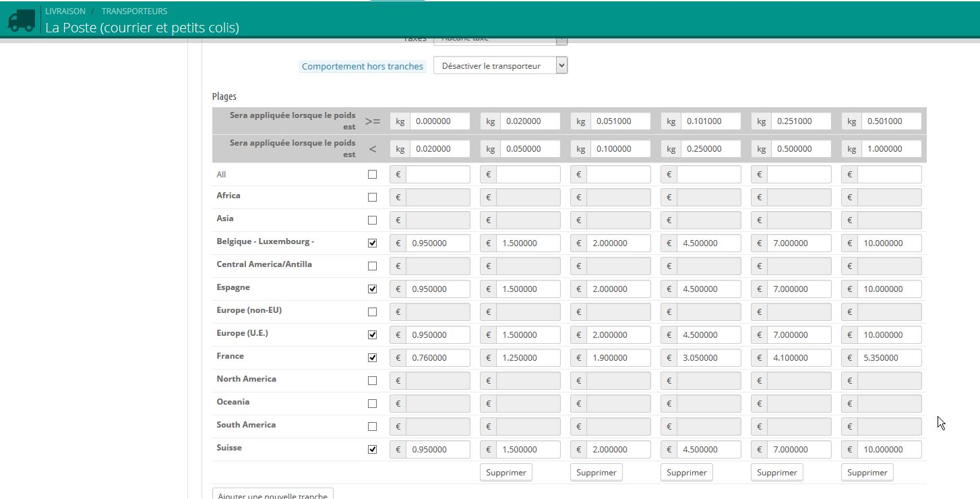Select the lower-bound weight field showing 0.251000
Image resolution: width=980 pixels, height=499 pixels.
tap(799, 121)
